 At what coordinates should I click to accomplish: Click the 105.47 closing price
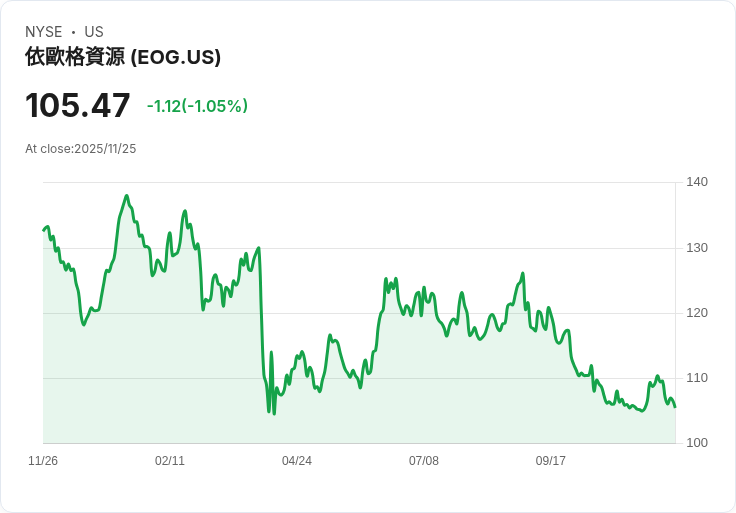(x=77, y=105)
